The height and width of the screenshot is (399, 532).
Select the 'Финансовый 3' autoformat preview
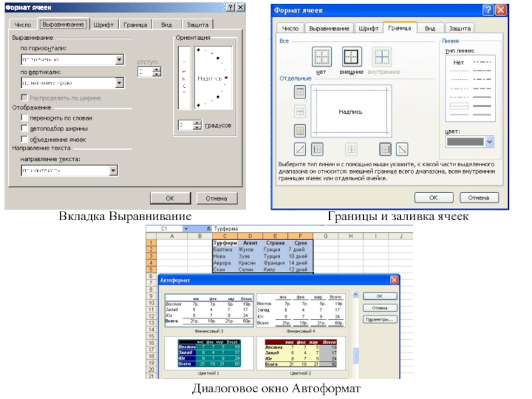coord(209,311)
